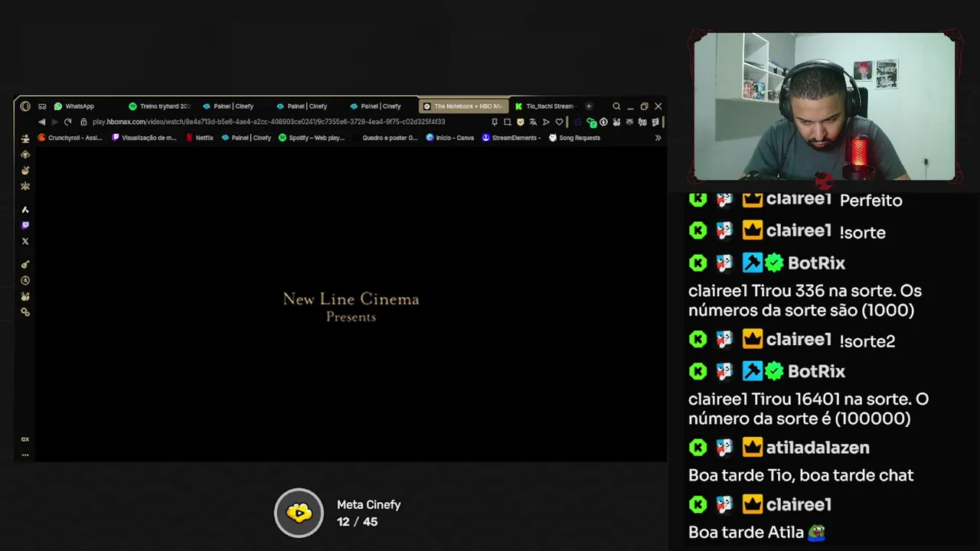Open the Início - Canva bookmark
This screenshot has width=980, height=551.
click(x=450, y=138)
